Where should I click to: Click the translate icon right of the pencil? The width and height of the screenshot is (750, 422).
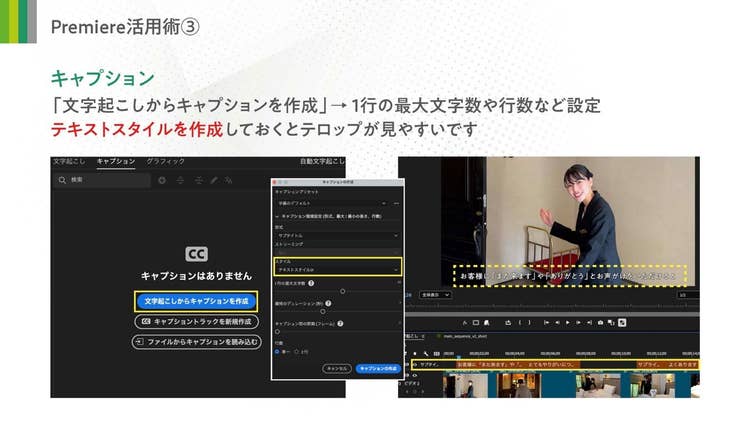coord(229,180)
